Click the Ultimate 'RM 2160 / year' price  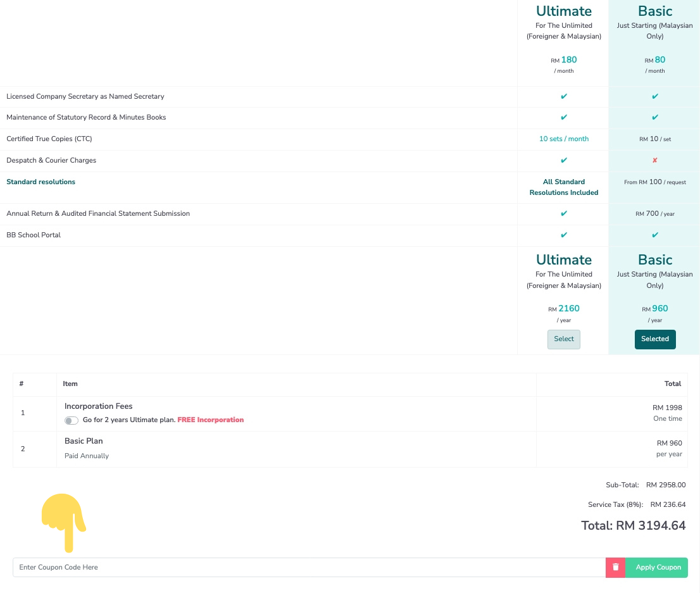564,313
